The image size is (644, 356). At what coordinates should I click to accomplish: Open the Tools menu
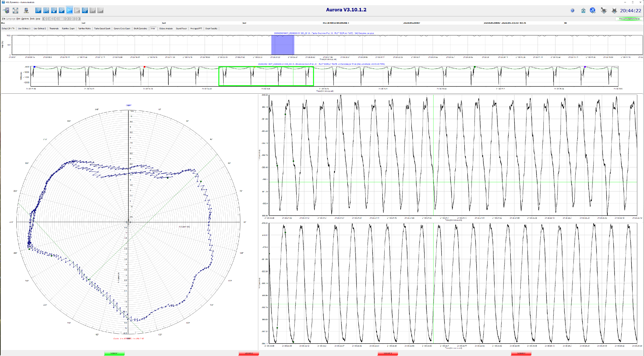click(32, 19)
